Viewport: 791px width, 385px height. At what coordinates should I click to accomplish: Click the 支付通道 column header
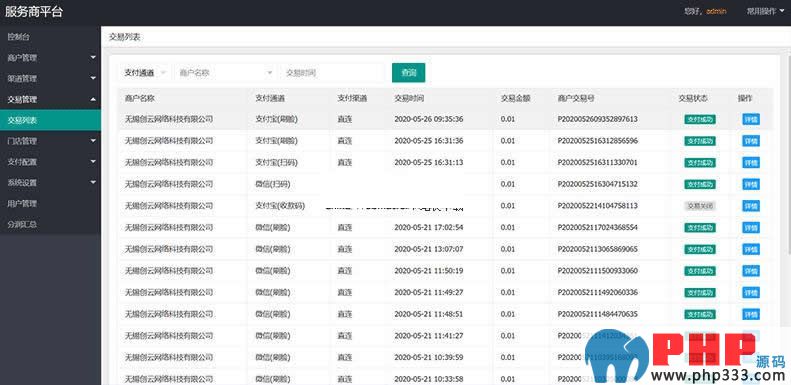270,98
